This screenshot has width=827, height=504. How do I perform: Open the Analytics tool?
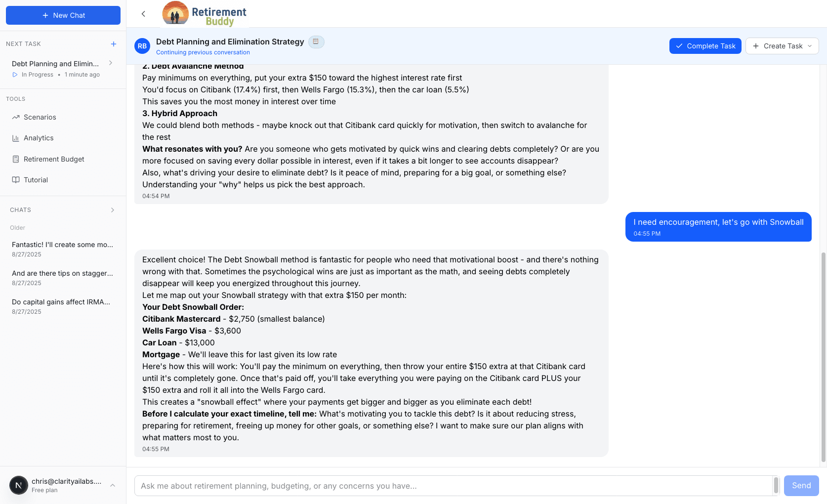click(39, 138)
